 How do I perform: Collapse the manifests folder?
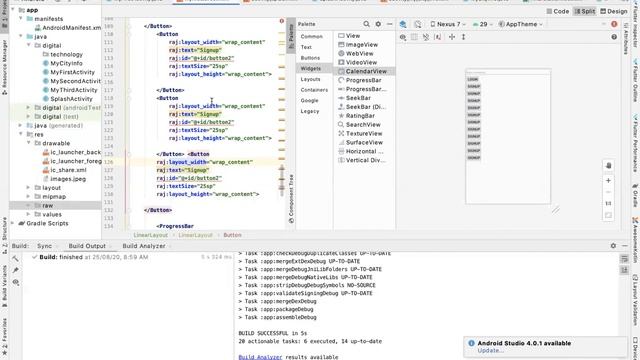click(x=21, y=18)
